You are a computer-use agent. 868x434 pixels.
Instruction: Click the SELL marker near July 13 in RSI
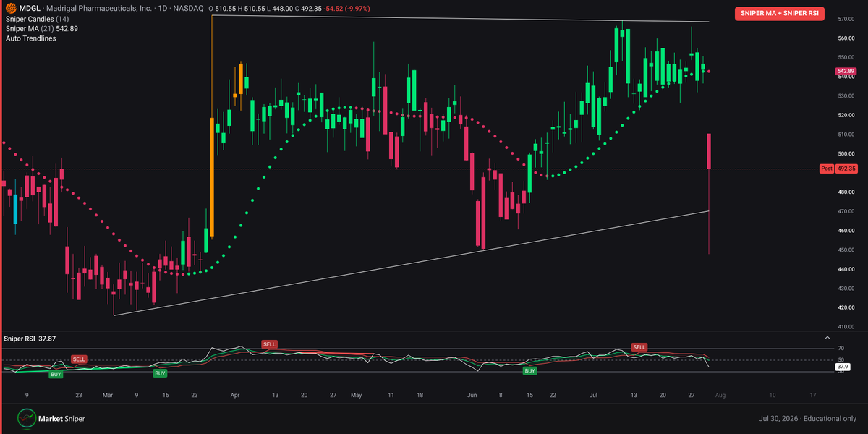(639, 347)
